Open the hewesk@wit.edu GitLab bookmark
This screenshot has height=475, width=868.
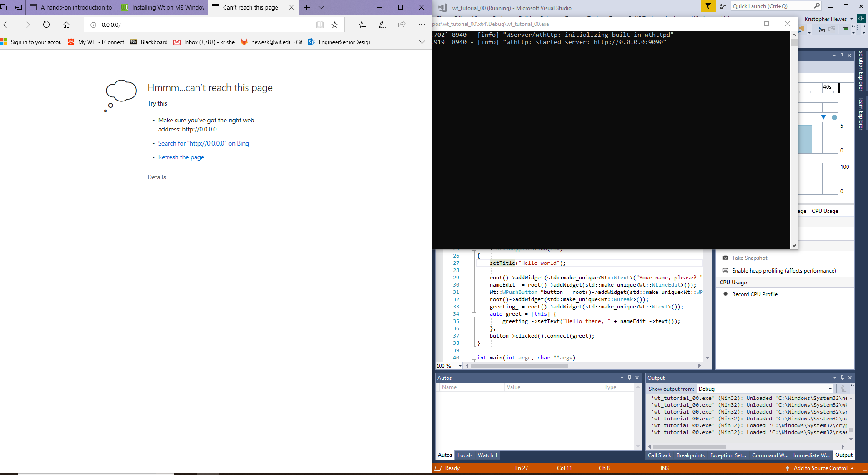tap(271, 42)
